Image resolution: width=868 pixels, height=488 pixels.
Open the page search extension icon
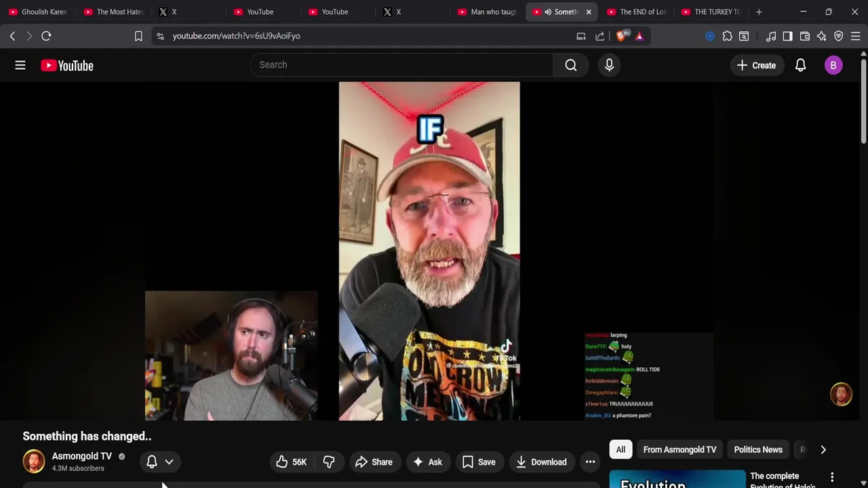[744, 36]
